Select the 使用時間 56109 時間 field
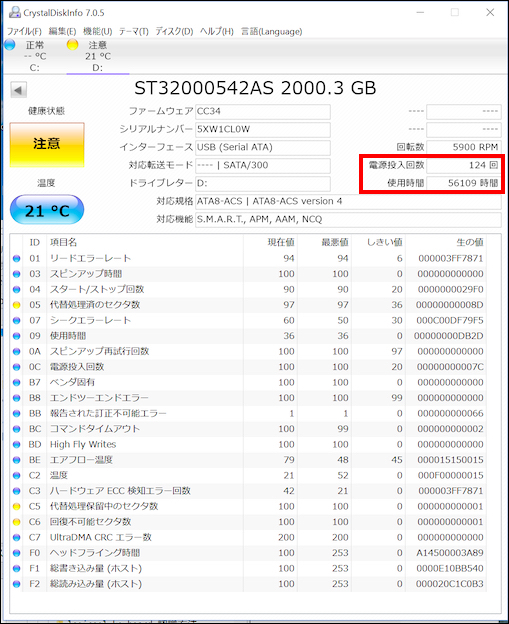Image resolution: width=509 pixels, height=624 pixels. click(x=464, y=183)
